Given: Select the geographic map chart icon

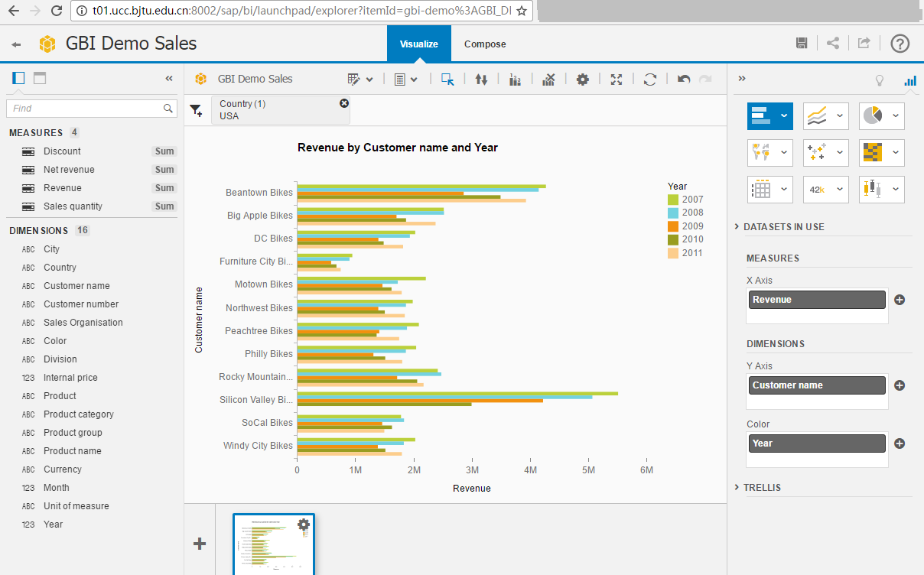Looking at the screenshot, I should click(760, 153).
